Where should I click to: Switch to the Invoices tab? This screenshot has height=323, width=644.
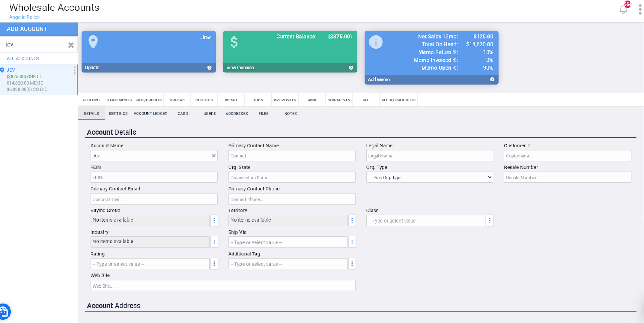point(204,100)
